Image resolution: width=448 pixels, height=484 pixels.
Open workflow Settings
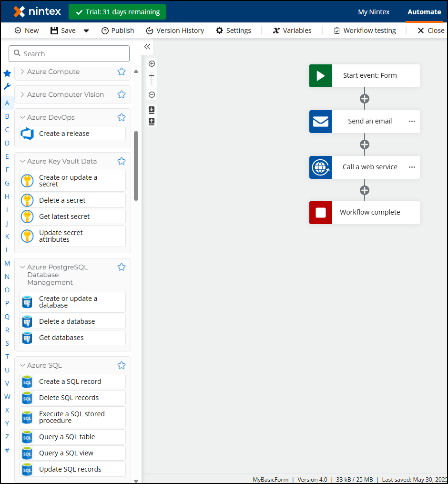click(x=233, y=31)
